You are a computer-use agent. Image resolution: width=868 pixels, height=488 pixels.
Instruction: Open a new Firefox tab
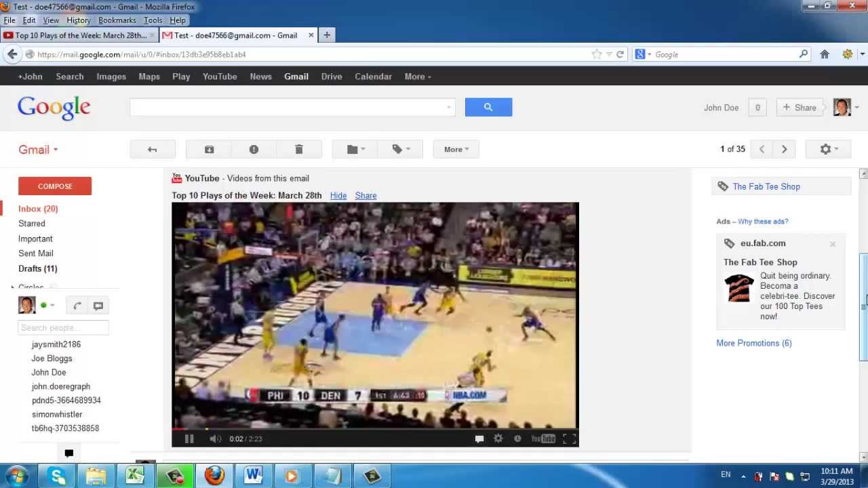[x=327, y=35]
